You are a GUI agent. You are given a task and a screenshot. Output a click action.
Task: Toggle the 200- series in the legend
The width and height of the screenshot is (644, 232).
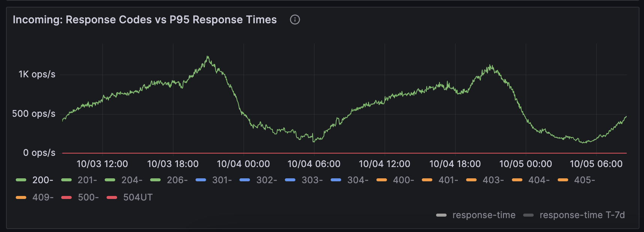[x=43, y=180]
